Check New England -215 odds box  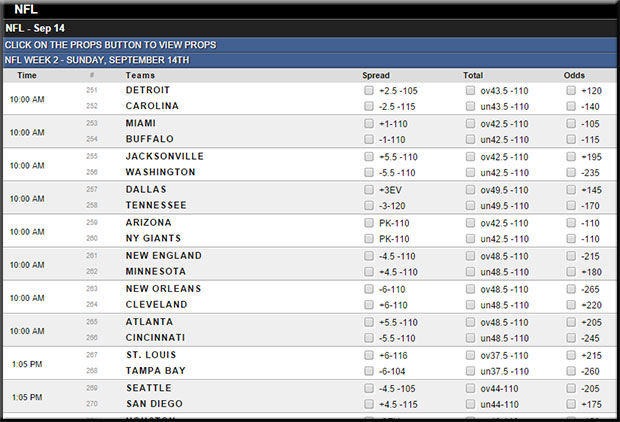tap(571, 256)
